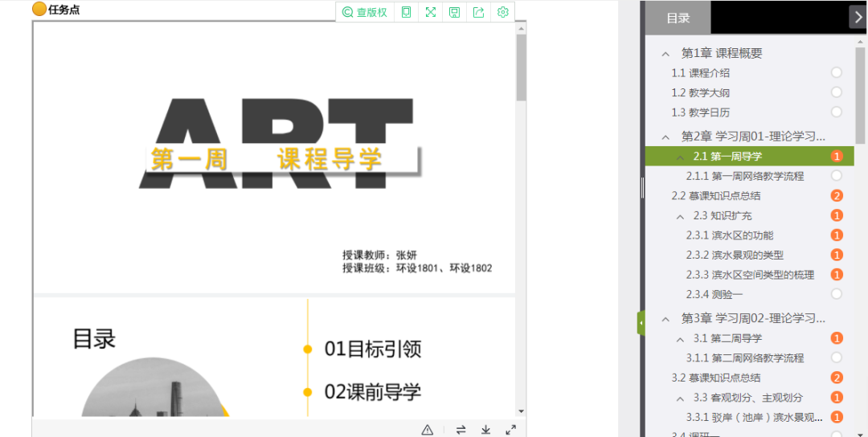Click the green crossed-arrows fullscreen icon

tap(431, 12)
